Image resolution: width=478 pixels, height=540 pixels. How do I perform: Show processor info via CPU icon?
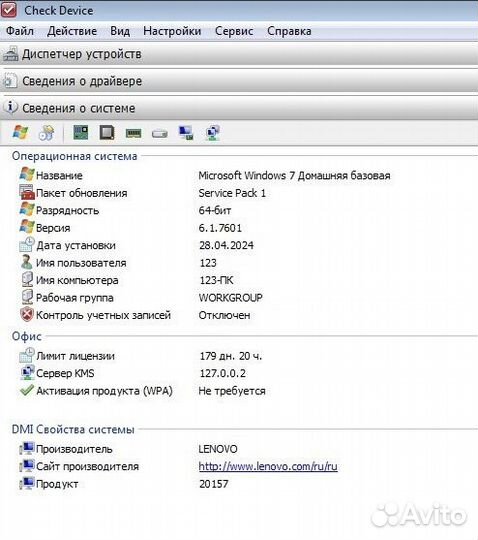[107, 132]
